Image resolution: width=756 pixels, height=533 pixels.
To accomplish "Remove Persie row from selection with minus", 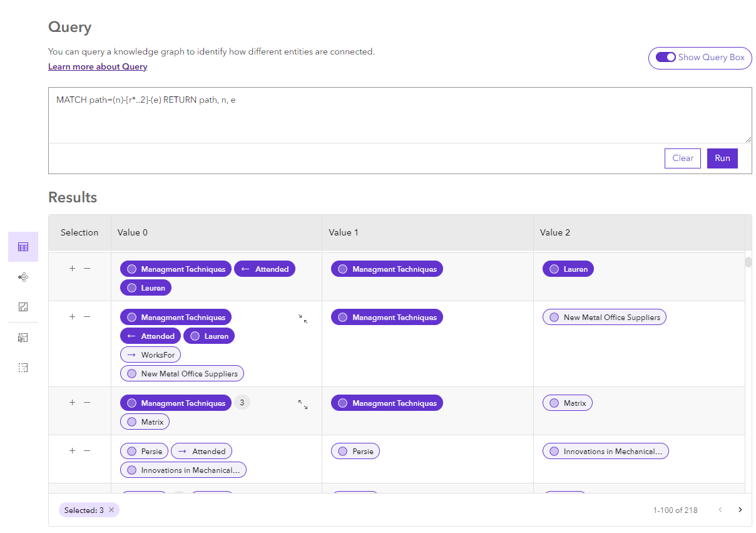I will (87, 450).
